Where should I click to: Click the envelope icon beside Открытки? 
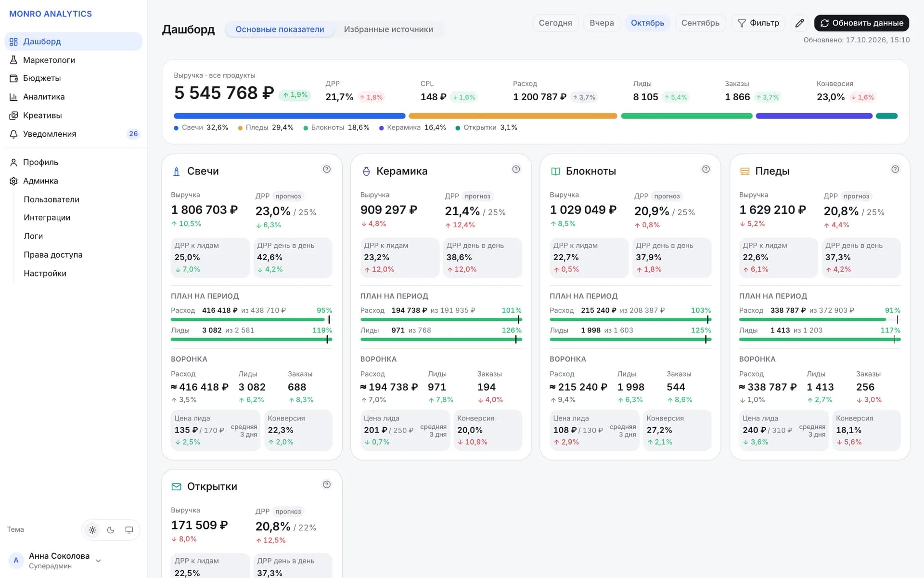click(x=176, y=486)
